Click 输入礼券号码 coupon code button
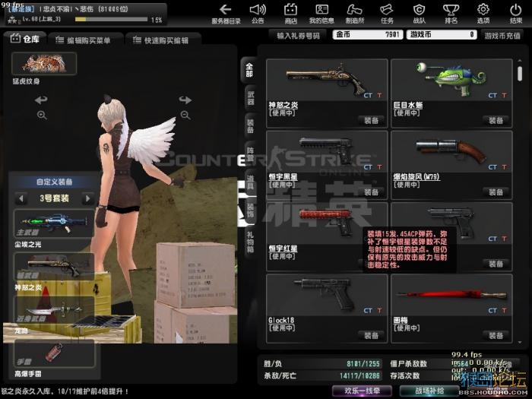532x399 pixels. (298, 36)
